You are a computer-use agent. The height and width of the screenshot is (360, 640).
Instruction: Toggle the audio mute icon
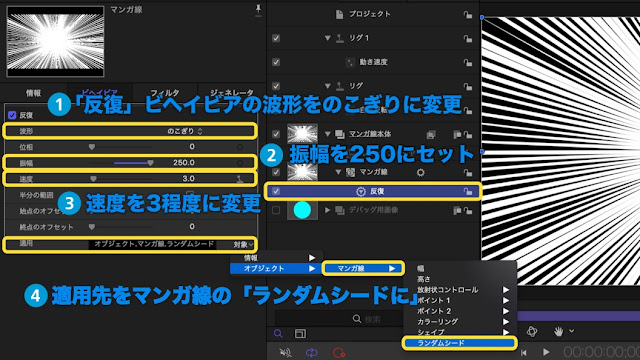pyautogui.click(x=285, y=352)
